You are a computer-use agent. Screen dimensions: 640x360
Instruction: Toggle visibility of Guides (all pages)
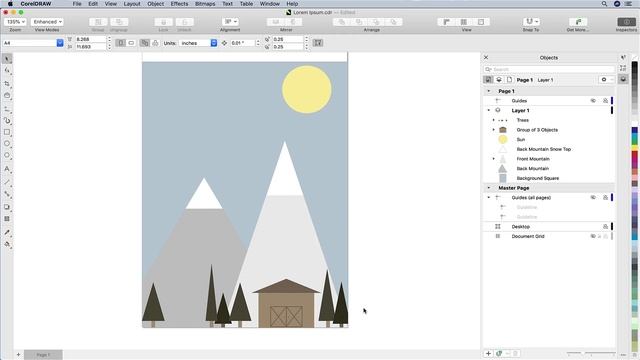coord(593,198)
